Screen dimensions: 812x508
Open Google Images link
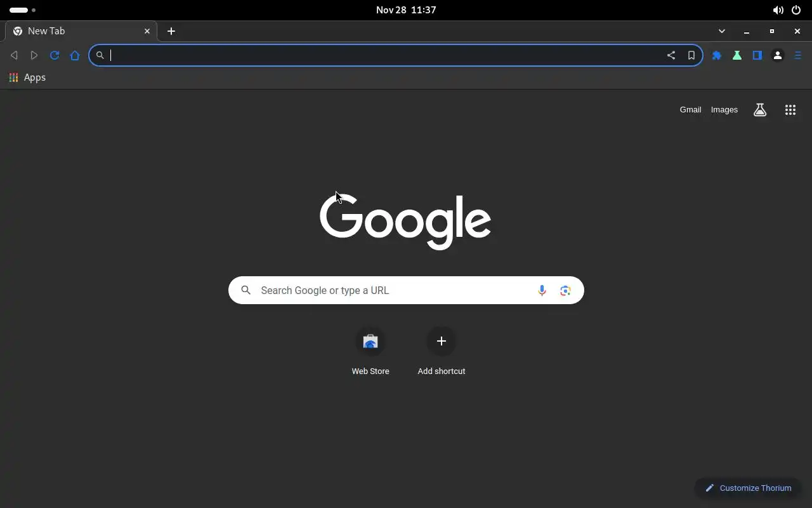(724, 110)
